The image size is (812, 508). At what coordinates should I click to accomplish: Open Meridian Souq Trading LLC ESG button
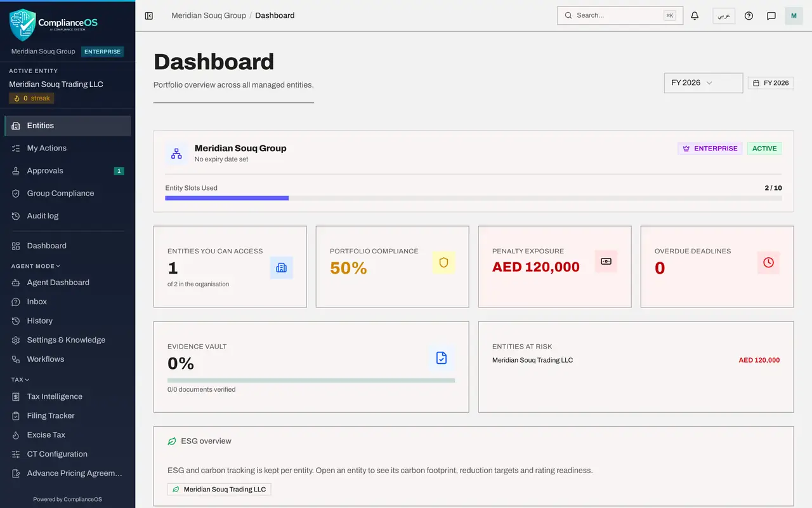(x=219, y=490)
